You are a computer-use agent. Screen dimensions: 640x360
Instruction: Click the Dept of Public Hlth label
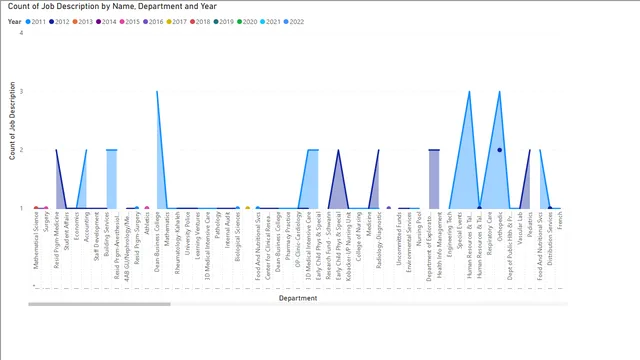point(510,246)
